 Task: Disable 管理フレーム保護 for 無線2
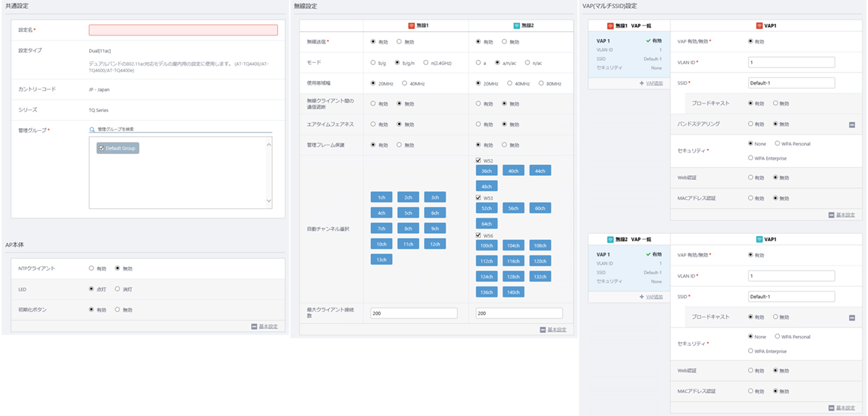(505, 145)
